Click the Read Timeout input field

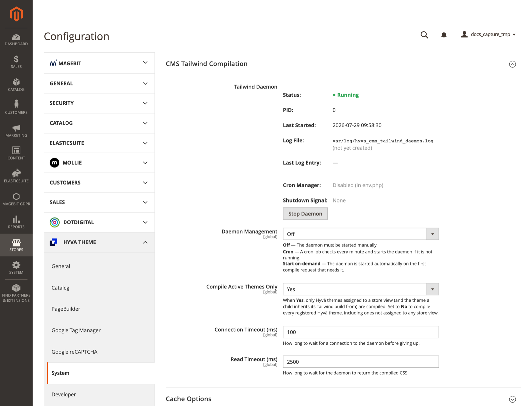coord(361,362)
